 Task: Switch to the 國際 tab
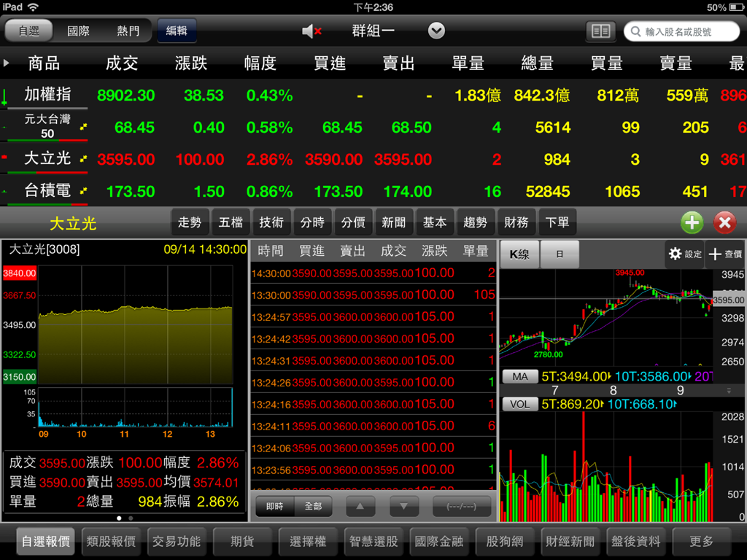coord(78,31)
